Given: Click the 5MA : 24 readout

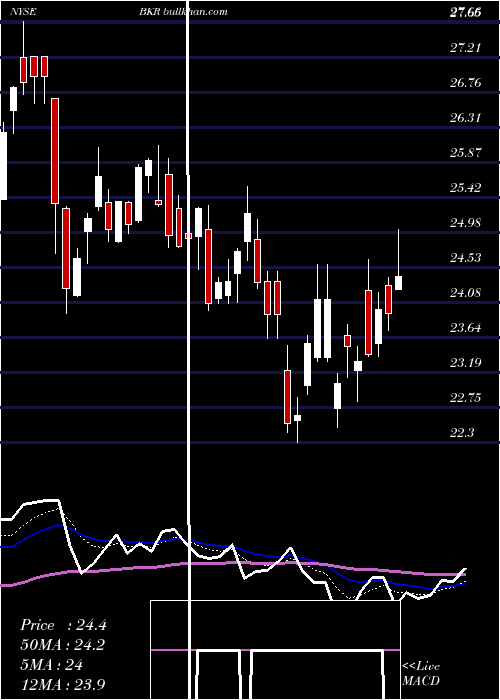Looking at the screenshot, I should click(x=52, y=665).
